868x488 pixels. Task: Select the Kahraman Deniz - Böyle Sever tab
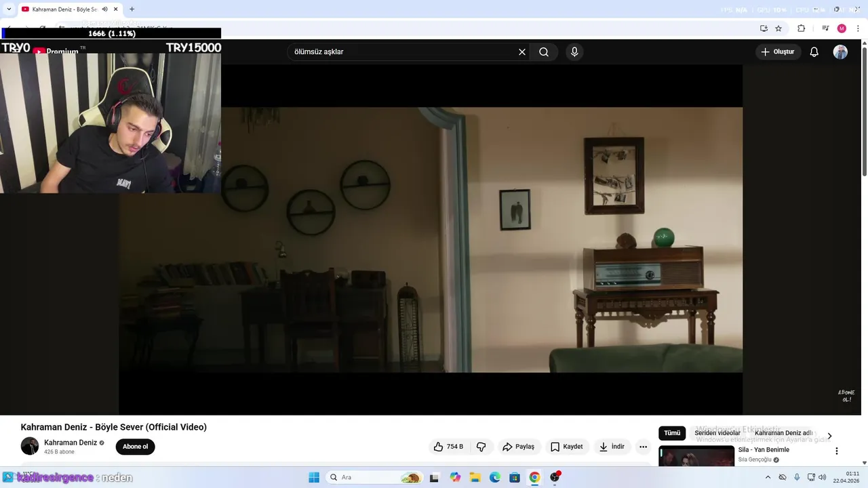point(64,9)
